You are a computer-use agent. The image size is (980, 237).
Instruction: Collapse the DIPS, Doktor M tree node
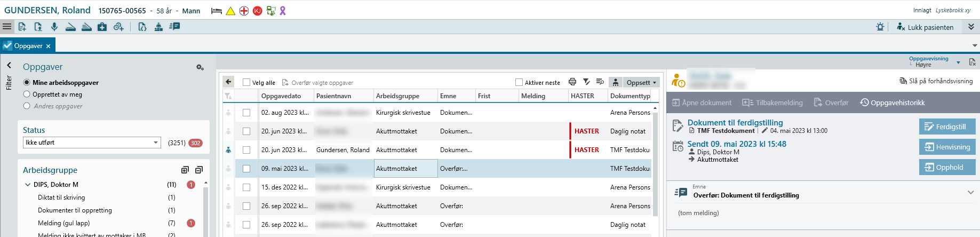tap(28, 185)
